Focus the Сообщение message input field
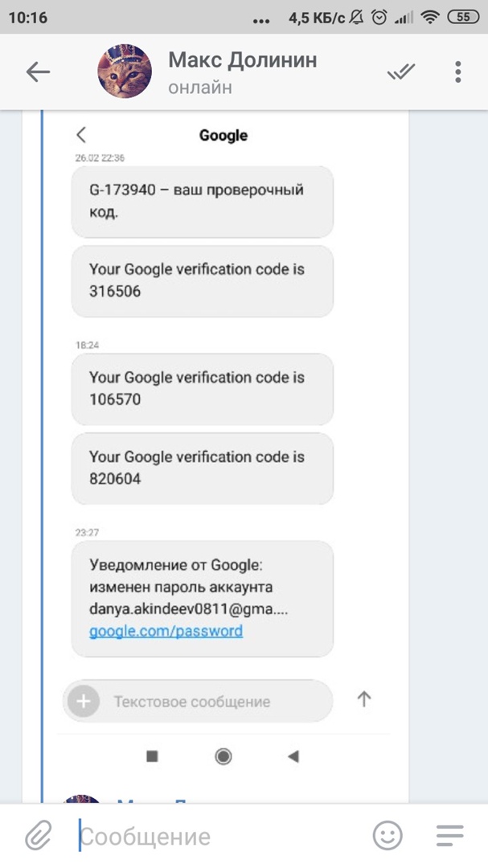 pyautogui.click(x=217, y=837)
